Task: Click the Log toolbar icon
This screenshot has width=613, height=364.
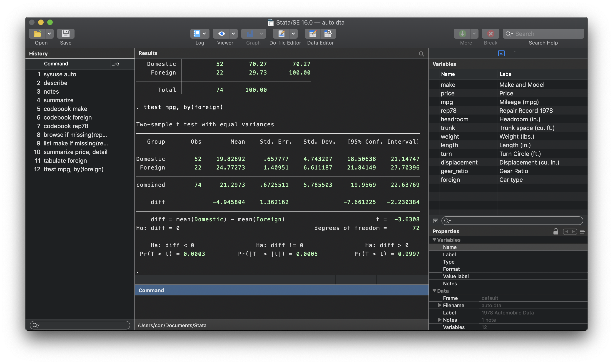Action: [197, 34]
